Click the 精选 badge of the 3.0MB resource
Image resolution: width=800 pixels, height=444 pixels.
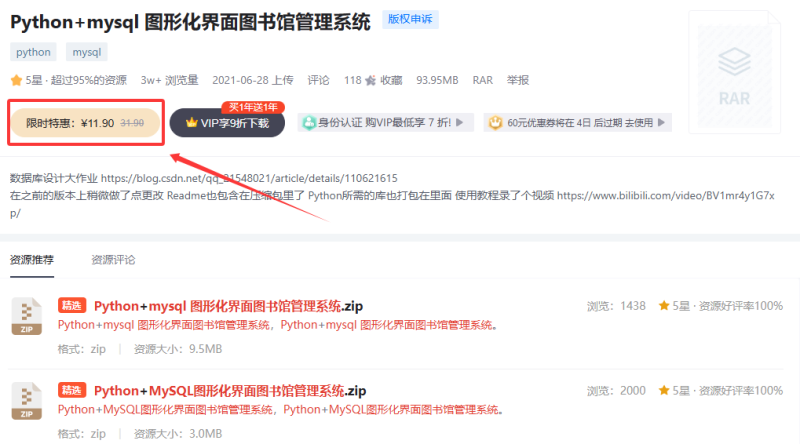72,390
